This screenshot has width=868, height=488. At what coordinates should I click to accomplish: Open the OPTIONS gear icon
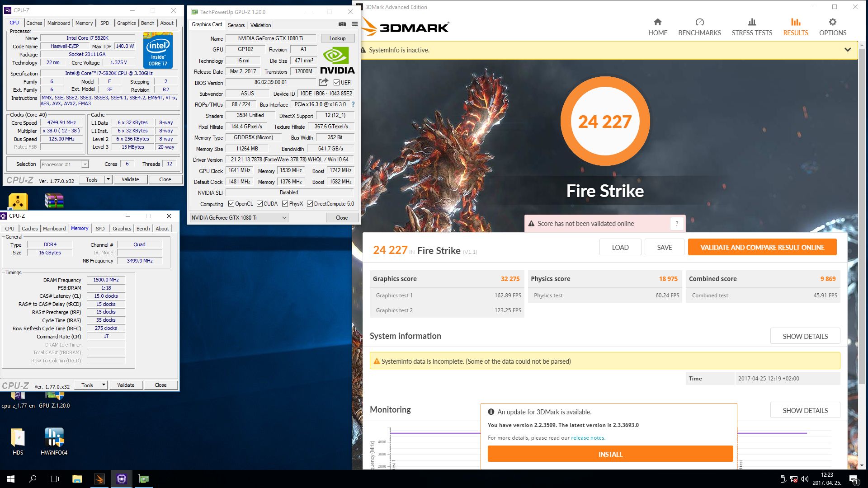(832, 22)
